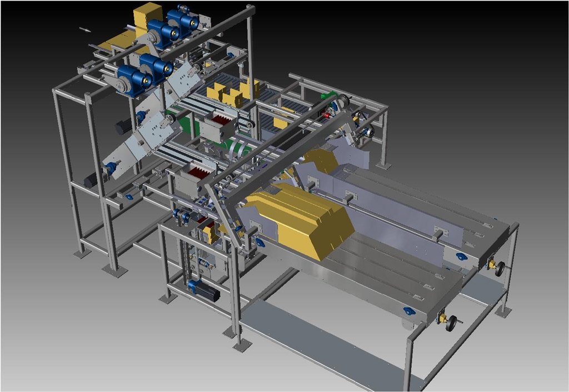The width and height of the screenshot is (569, 392).
Task: Select the blue knob on front table edge
Action: (x=410, y=309)
